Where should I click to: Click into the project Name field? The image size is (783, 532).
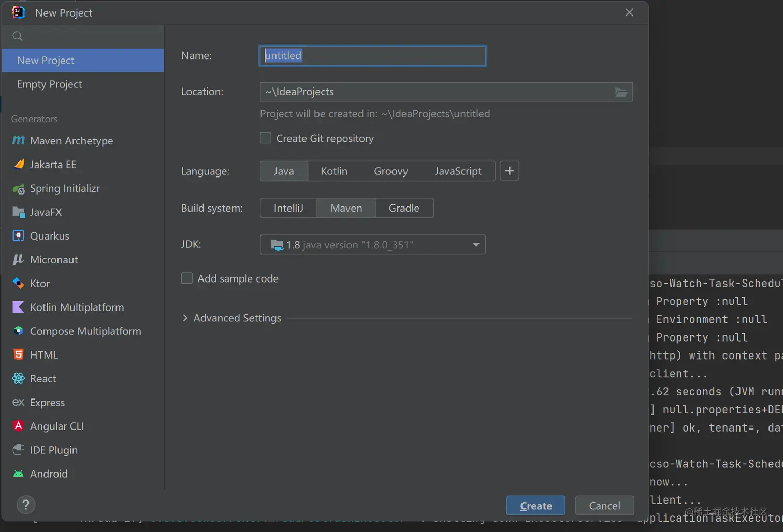coord(372,56)
